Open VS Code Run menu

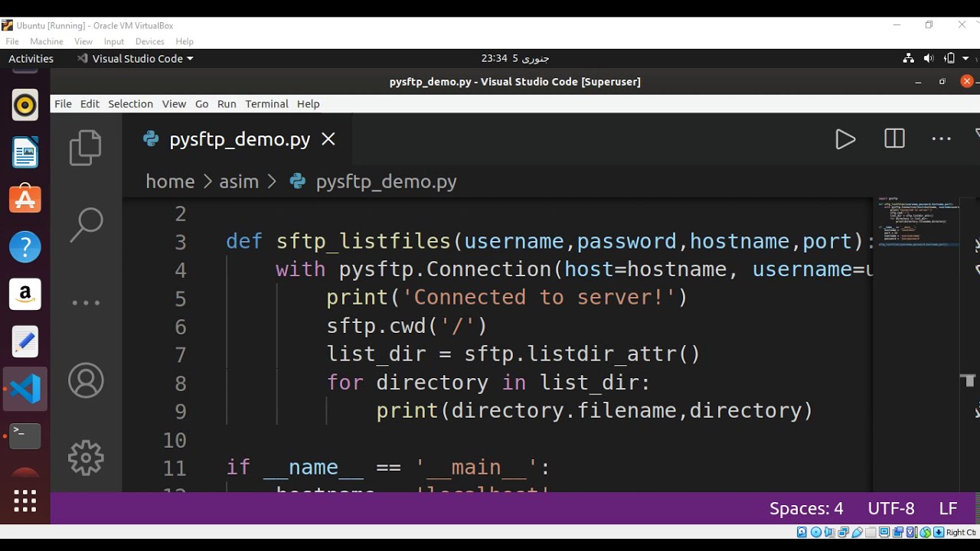pos(227,104)
